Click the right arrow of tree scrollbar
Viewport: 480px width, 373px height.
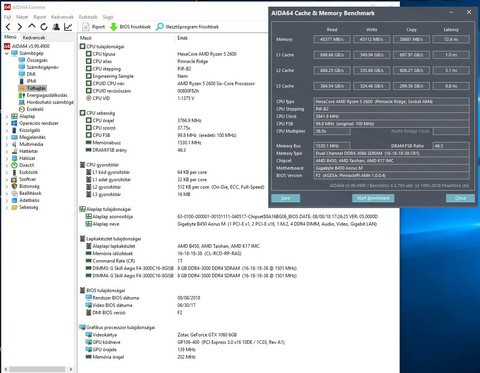pos(71,369)
